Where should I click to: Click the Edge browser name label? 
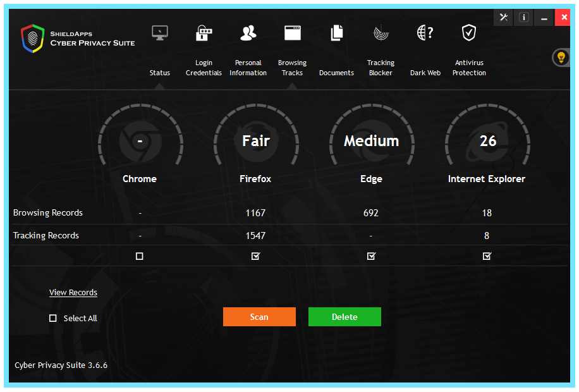(371, 179)
